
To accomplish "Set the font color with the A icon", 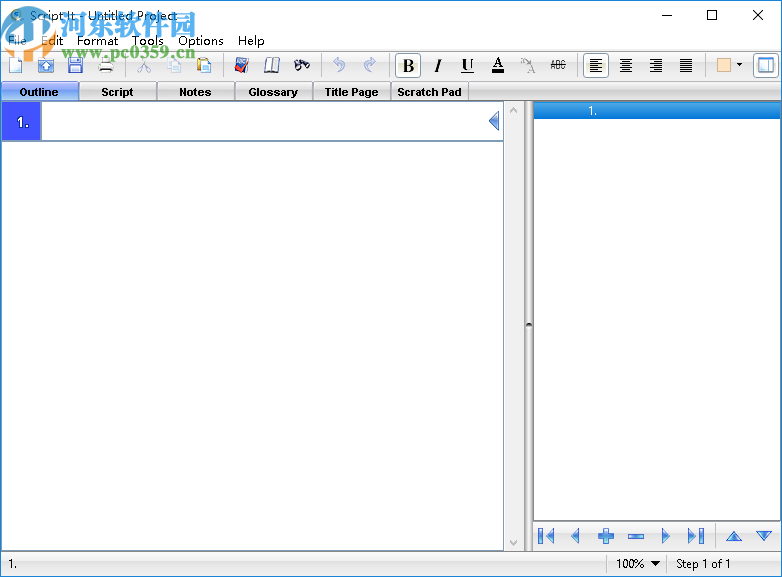I will (498, 65).
